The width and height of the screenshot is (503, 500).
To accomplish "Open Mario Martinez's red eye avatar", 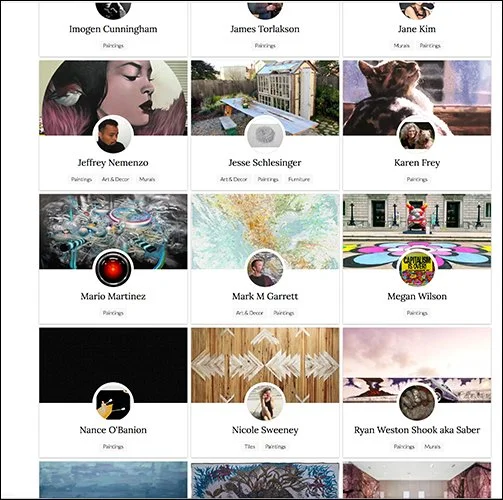I will pyautogui.click(x=113, y=269).
